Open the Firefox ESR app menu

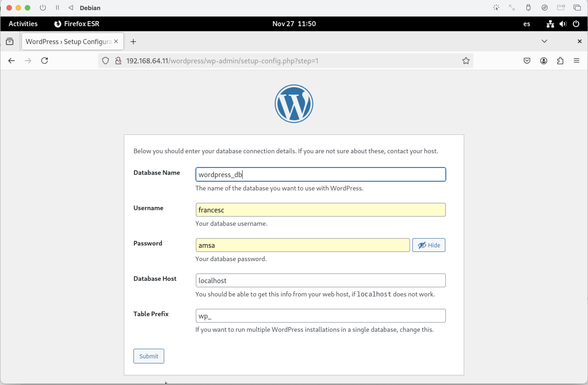77,24
